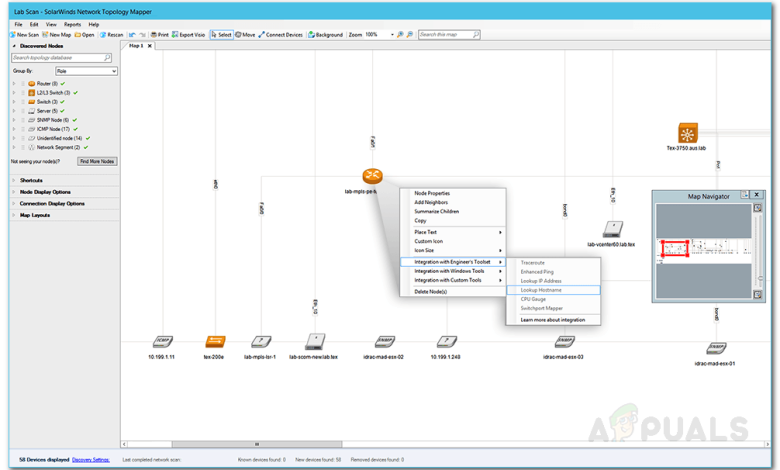Rescan the network
Viewport: 780px width, 470px height.
111,35
